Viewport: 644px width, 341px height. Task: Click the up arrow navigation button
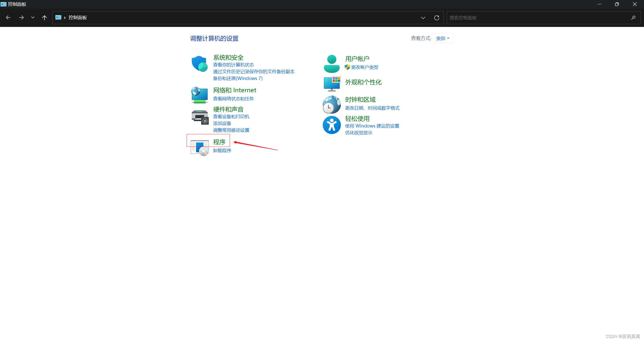click(44, 18)
